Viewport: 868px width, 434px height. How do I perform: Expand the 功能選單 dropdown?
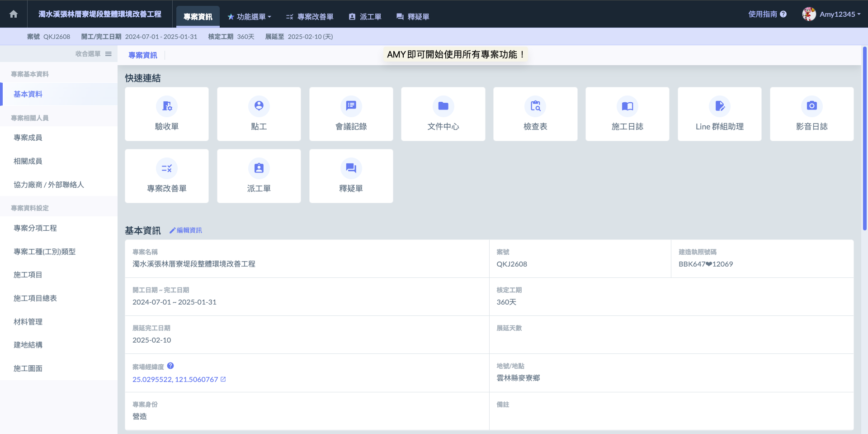coord(249,17)
